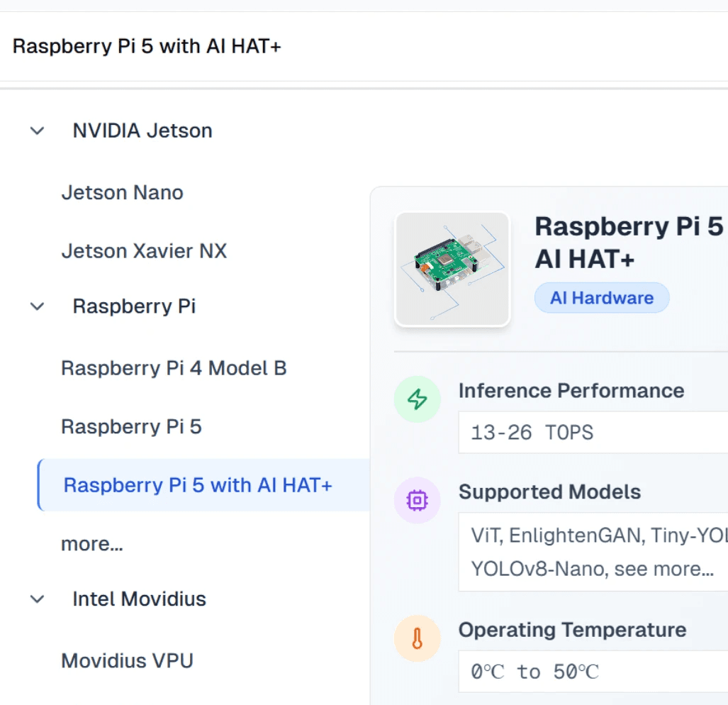The image size is (728, 705).
Task: Click the Raspberry Pi 5 with AI HAT+ search field
Action: point(364,46)
